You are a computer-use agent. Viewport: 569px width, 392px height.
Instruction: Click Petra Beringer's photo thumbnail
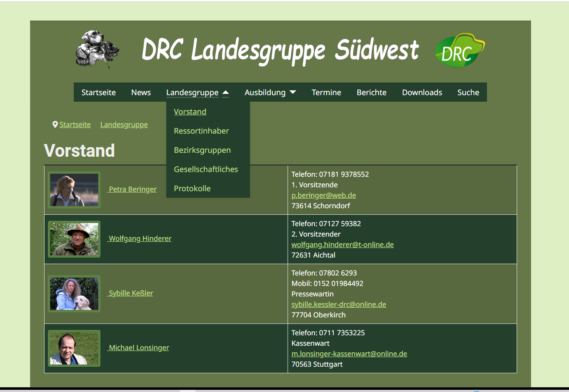pyautogui.click(x=74, y=190)
